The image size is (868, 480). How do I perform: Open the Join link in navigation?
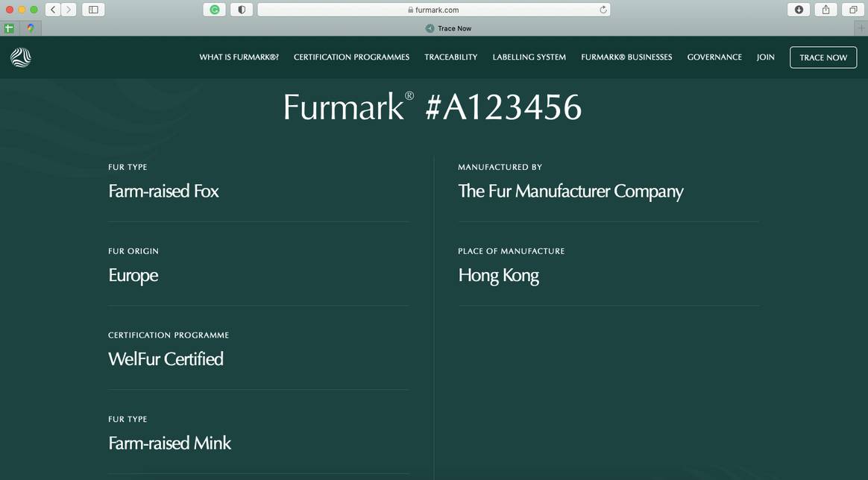pyautogui.click(x=766, y=57)
